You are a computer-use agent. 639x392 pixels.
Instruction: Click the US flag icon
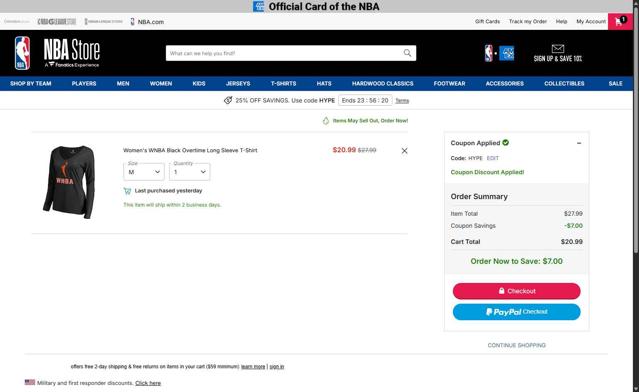point(30,382)
